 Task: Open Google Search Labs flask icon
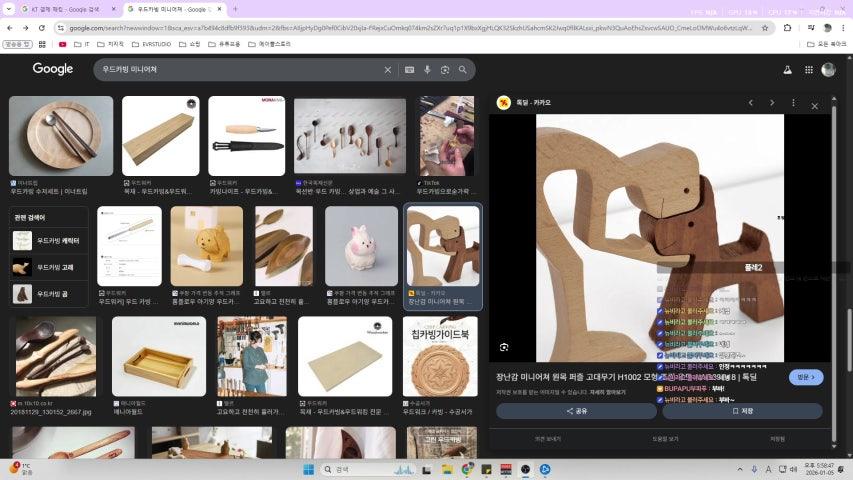786,70
